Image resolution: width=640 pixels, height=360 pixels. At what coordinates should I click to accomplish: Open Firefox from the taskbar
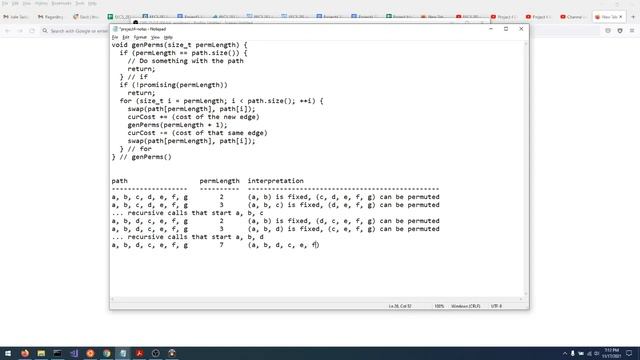click(25, 353)
